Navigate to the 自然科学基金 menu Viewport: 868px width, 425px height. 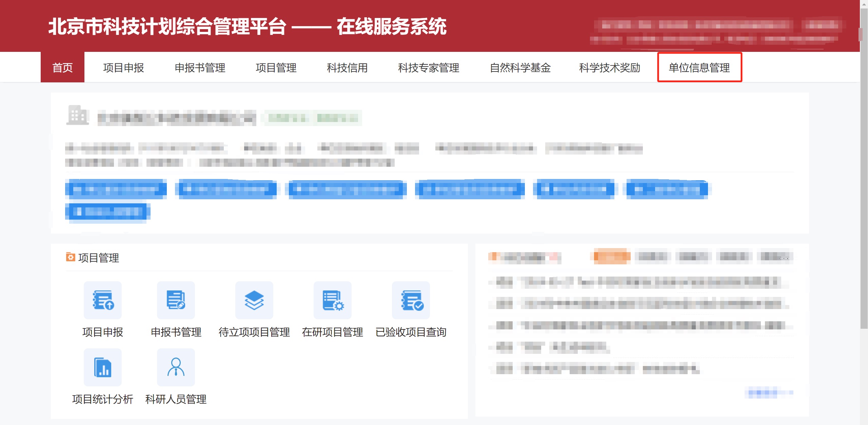[520, 67]
